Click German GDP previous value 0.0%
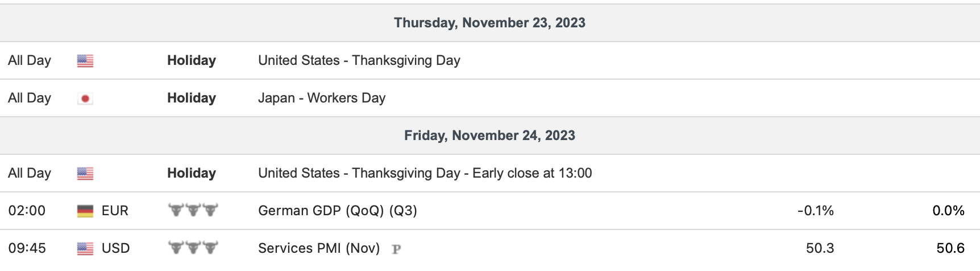This screenshot has height=271, width=980. tap(948, 211)
